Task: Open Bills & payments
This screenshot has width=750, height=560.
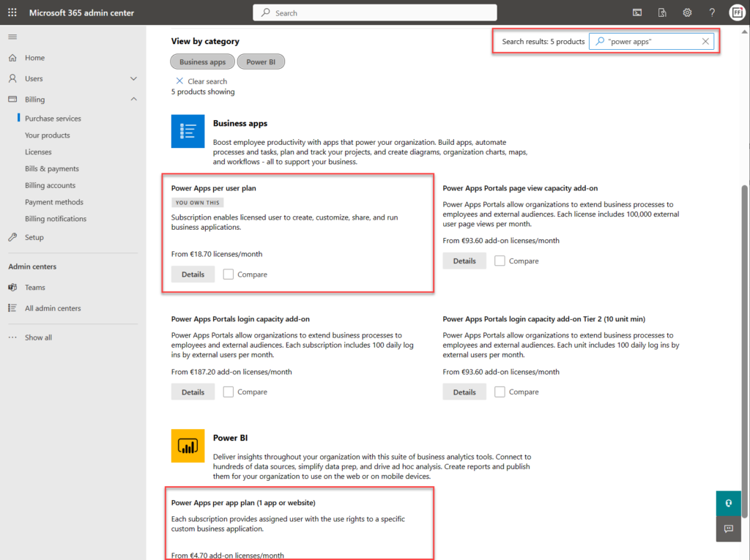Action: pos(52,168)
